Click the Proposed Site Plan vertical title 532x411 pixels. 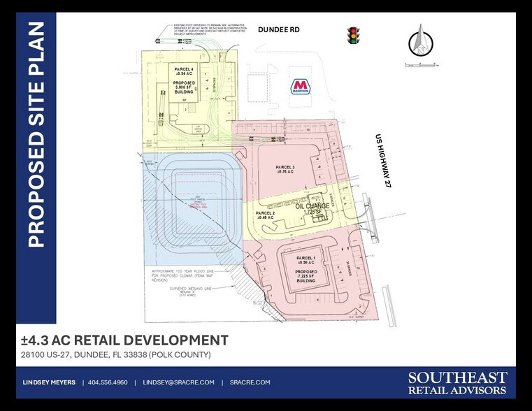pyautogui.click(x=35, y=135)
